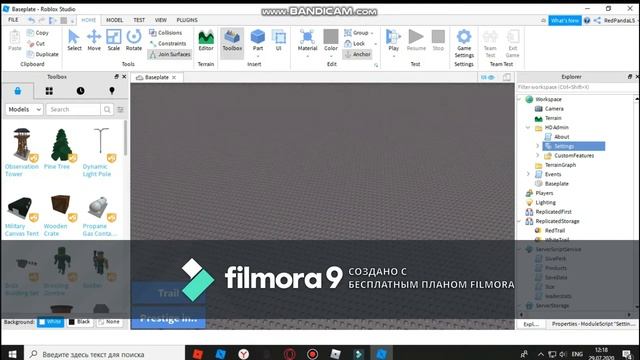Pick the Rotate tool
This screenshot has width=640, height=360.
133,40
